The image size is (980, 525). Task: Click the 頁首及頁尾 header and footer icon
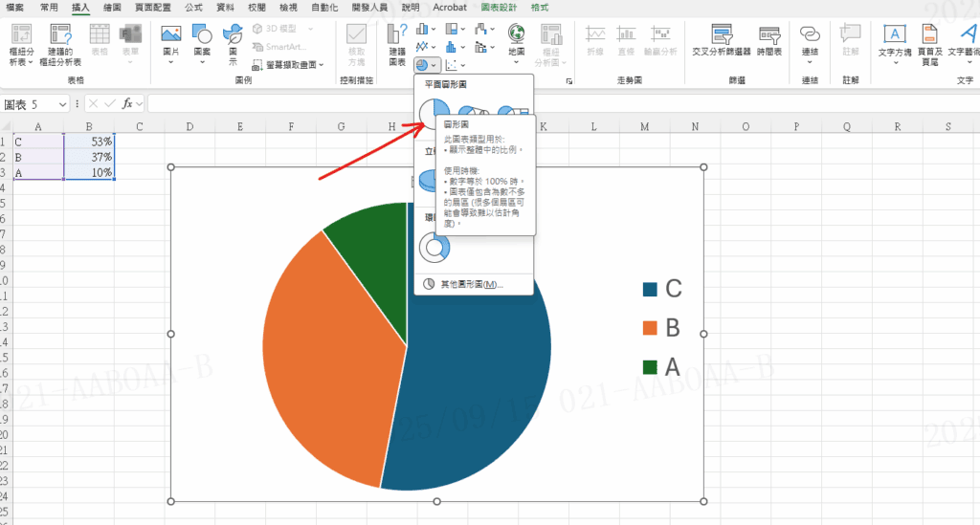928,45
